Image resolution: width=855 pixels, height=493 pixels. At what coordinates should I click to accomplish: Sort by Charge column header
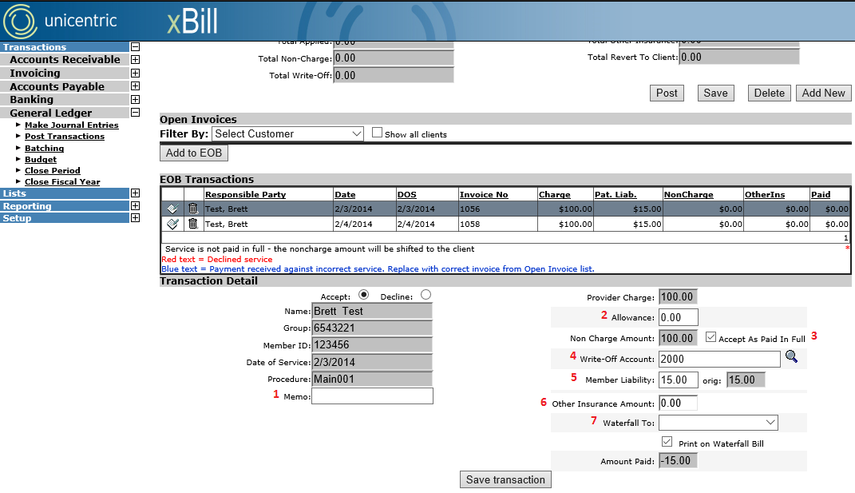pos(555,195)
